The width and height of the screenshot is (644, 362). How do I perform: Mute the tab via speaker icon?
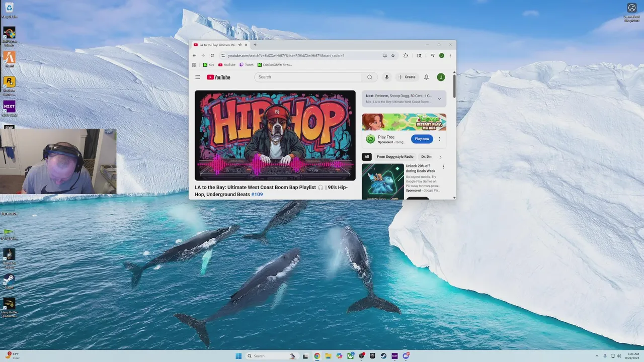(x=240, y=45)
